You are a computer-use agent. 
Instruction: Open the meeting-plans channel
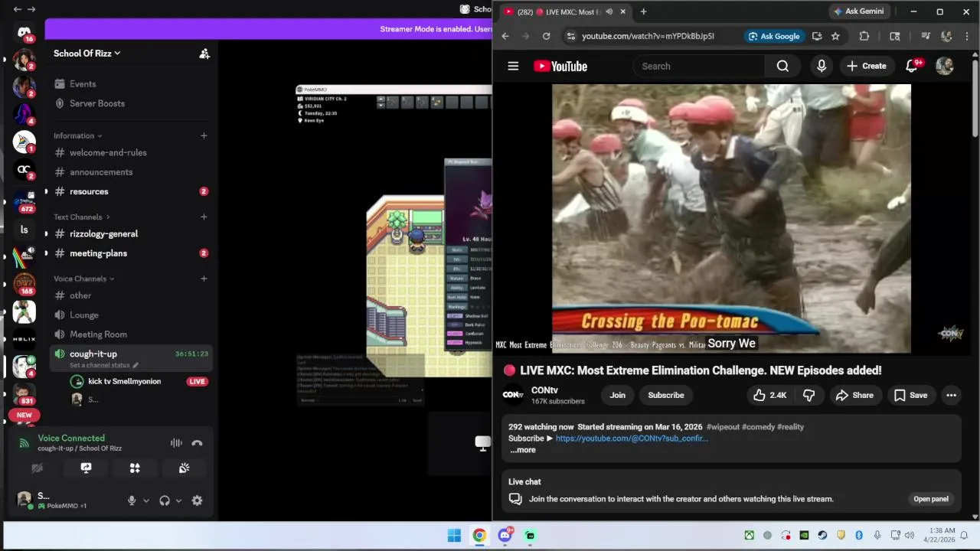tap(98, 253)
